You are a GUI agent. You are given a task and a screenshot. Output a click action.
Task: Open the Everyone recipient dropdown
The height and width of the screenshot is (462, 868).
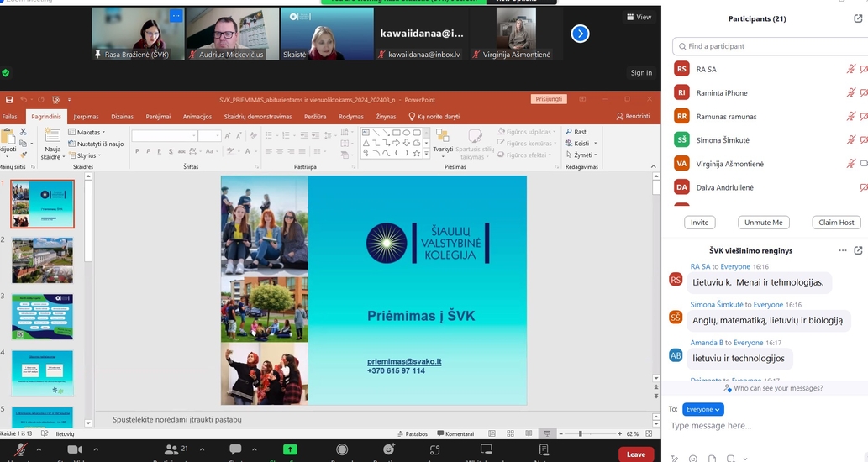click(703, 409)
